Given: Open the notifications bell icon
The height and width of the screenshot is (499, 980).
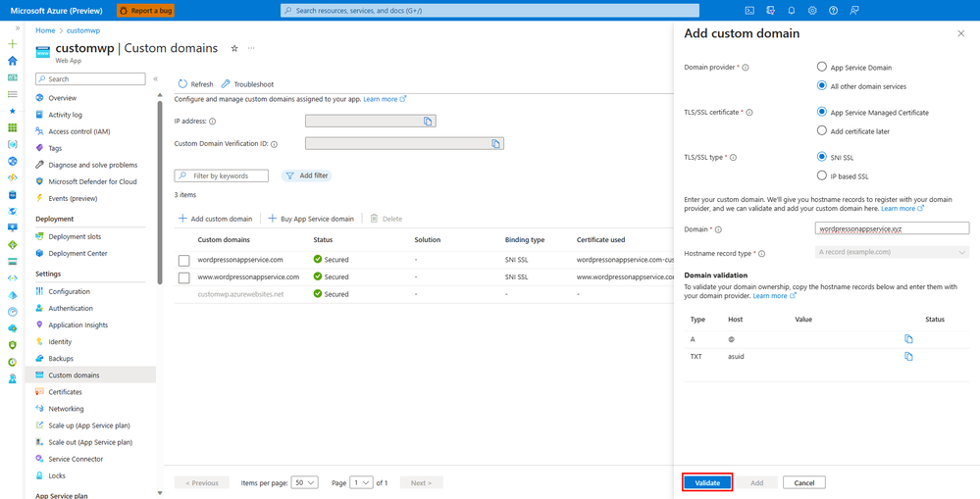Looking at the screenshot, I should click(792, 11).
